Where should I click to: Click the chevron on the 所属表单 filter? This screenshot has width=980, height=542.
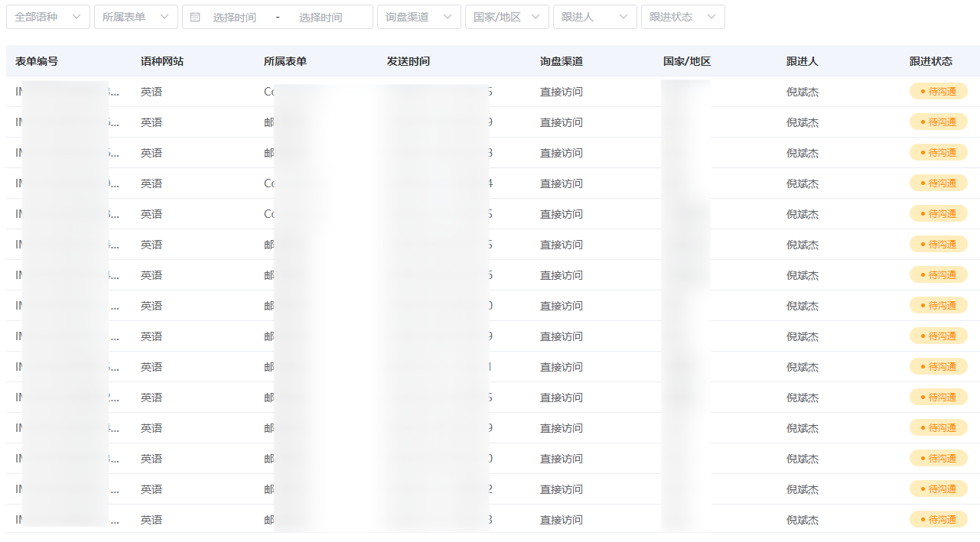165,16
